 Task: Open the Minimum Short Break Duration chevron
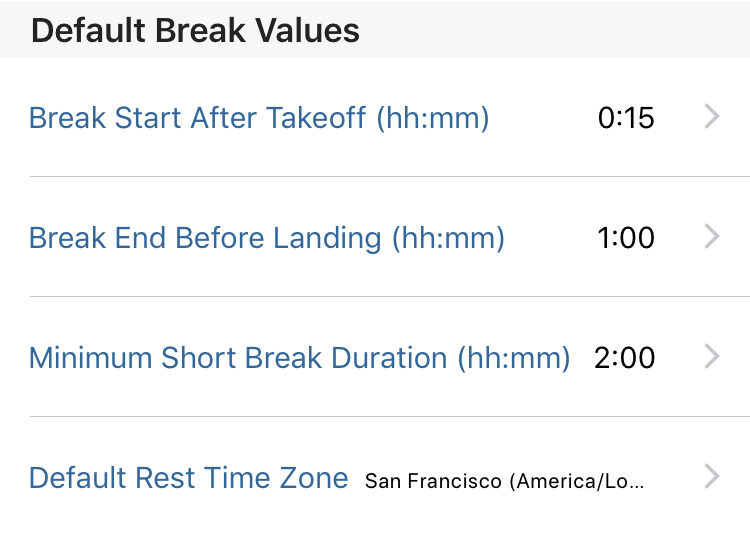(712, 357)
